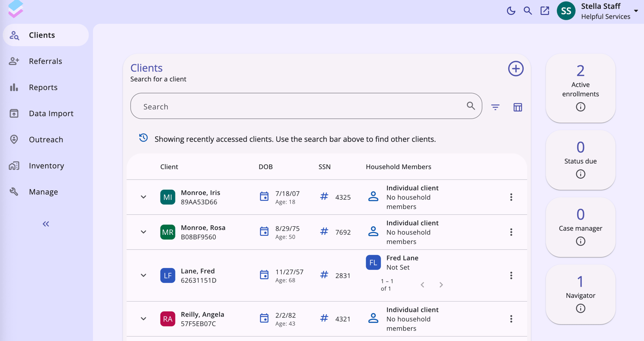Click calendar icon beside 2/2/82
644x341 pixels.
[x=264, y=318]
